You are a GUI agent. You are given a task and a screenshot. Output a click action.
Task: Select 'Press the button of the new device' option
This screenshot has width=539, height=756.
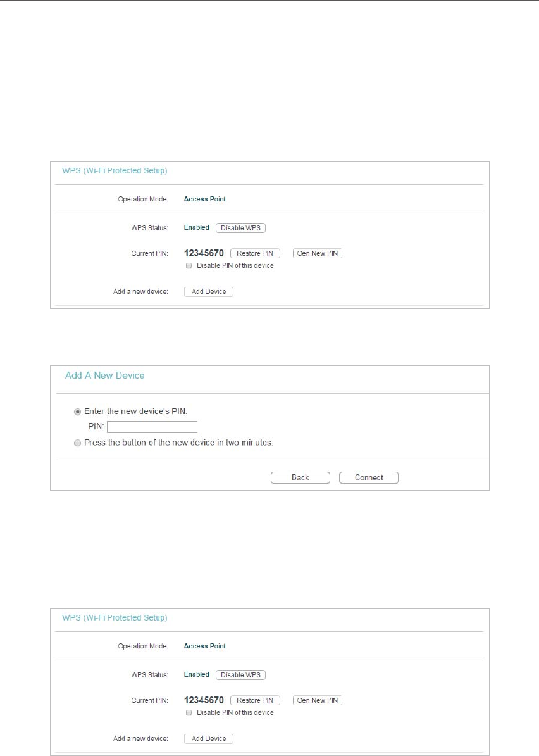[78, 443]
